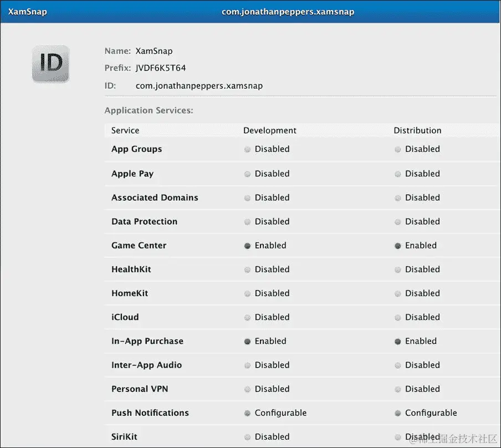Click the iCloud Development status dot
This screenshot has height=448, width=501.
tap(247, 318)
